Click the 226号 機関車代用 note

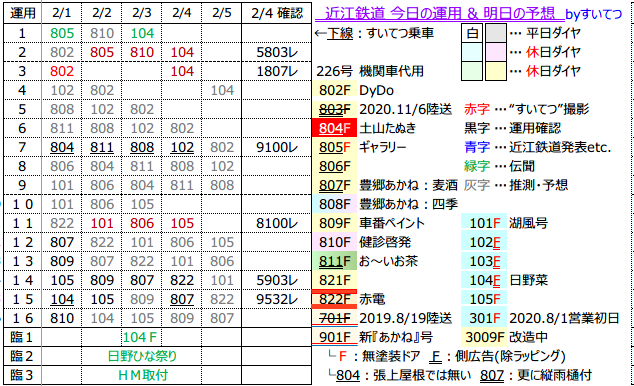click(370, 71)
